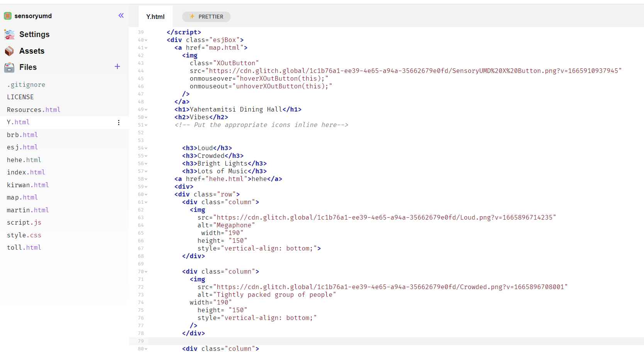Click the class="XOutButton" attribute

[x=224, y=63]
